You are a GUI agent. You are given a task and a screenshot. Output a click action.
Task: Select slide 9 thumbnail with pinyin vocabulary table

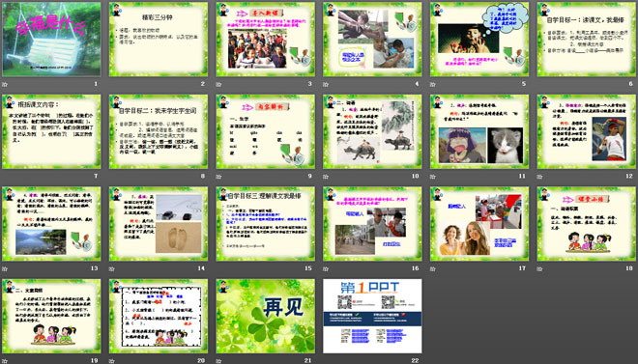(265, 131)
